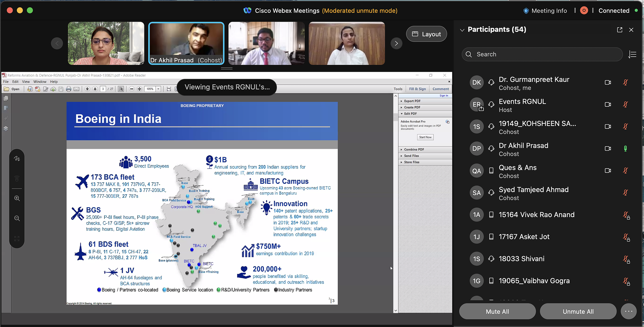The height and width of the screenshot is (327, 644).
Task: Click the sign document edit icon
Action: click(x=45, y=89)
